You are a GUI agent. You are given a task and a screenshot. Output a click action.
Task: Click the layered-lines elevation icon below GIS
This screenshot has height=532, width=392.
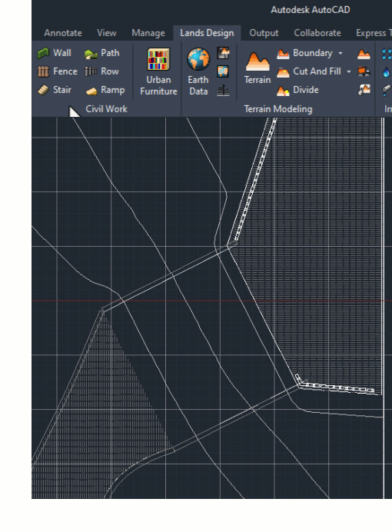(223, 90)
